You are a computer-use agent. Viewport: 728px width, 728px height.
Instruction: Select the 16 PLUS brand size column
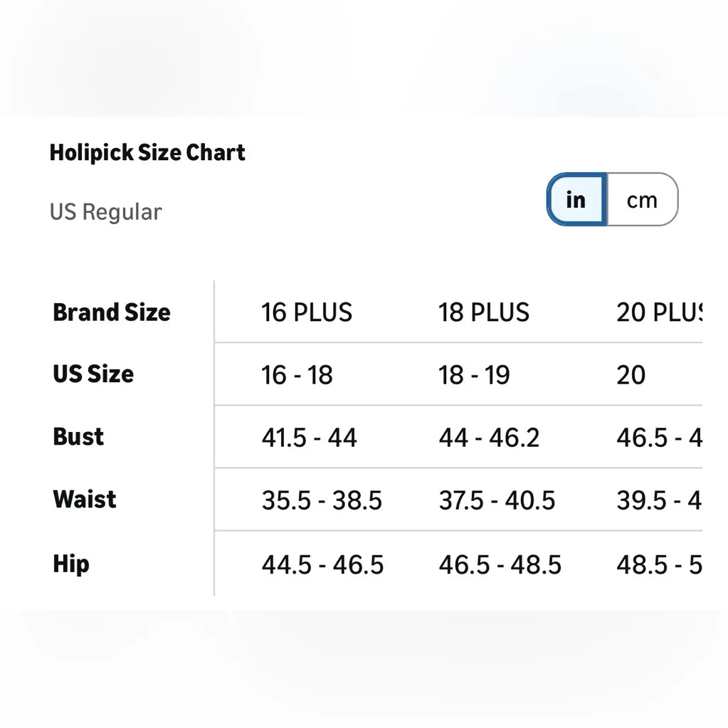307,312
